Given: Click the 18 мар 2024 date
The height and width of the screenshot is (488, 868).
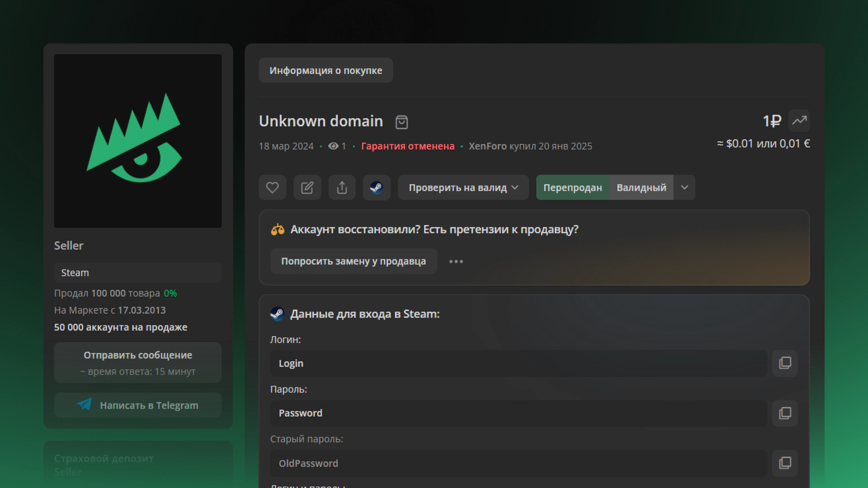Looking at the screenshot, I should pos(286,146).
